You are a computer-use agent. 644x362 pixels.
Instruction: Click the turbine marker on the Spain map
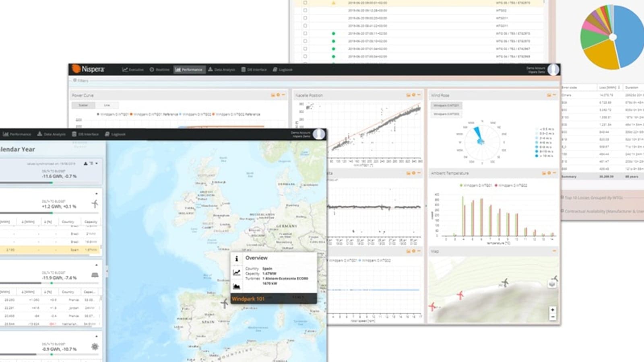224,303
